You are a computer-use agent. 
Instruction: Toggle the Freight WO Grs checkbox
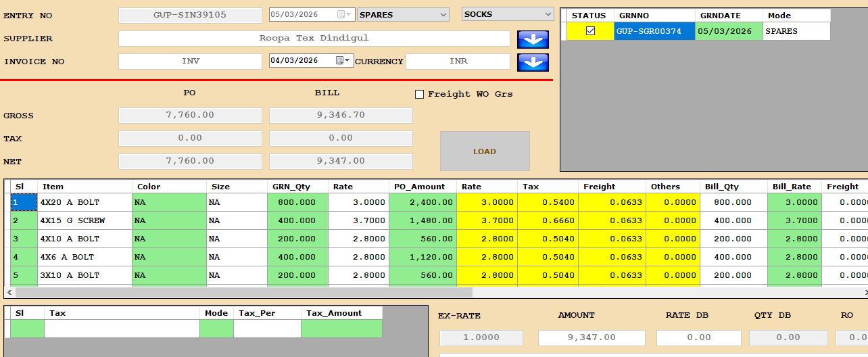tap(419, 94)
